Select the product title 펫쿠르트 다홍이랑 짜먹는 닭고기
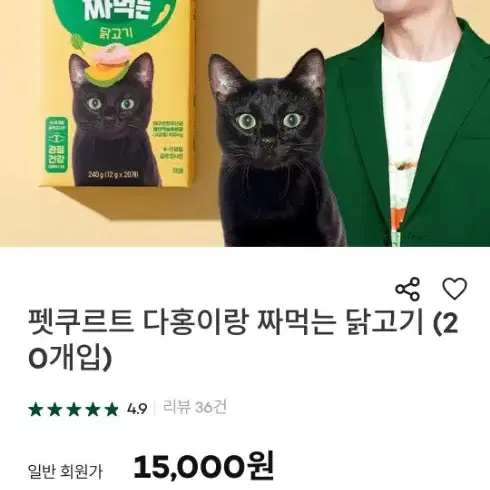The width and height of the screenshot is (490, 490). point(226,323)
